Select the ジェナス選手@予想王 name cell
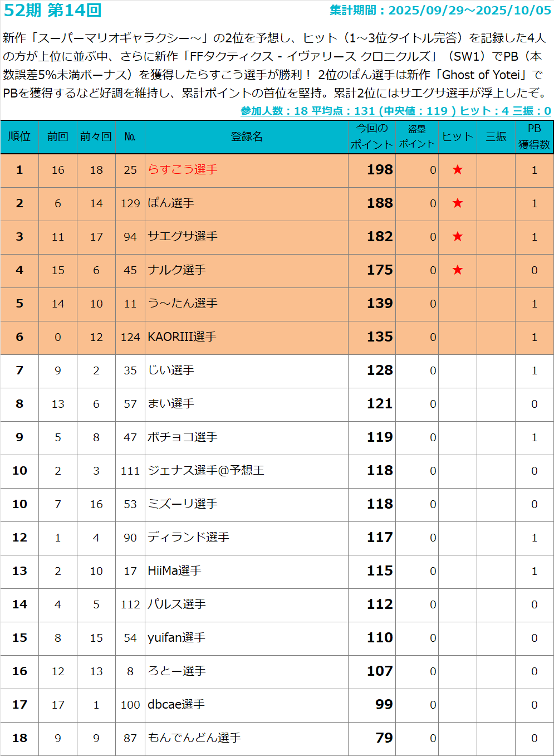Screen dimensions: 554x756 (x=206, y=471)
